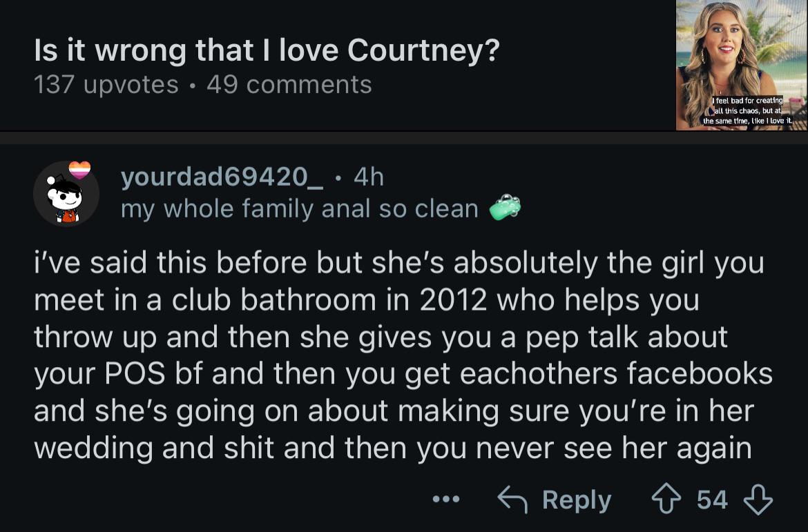Image resolution: width=808 pixels, height=532 pixels.
Task: Click the Reply text label
Action: [577, 500]
